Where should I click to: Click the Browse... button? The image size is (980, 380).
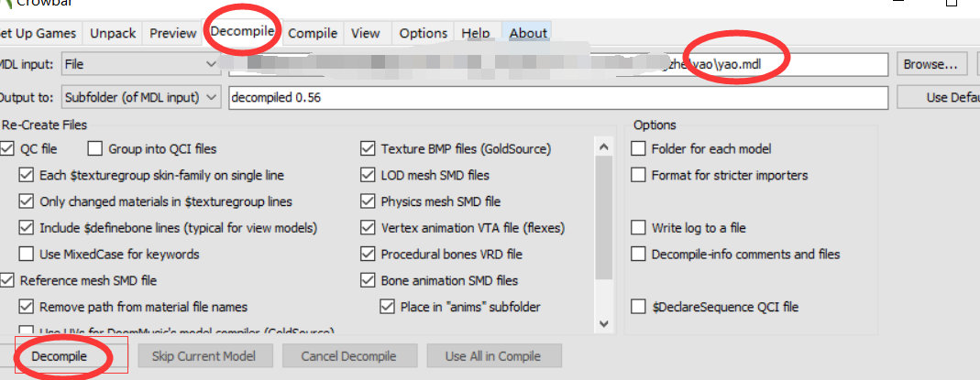930,64
